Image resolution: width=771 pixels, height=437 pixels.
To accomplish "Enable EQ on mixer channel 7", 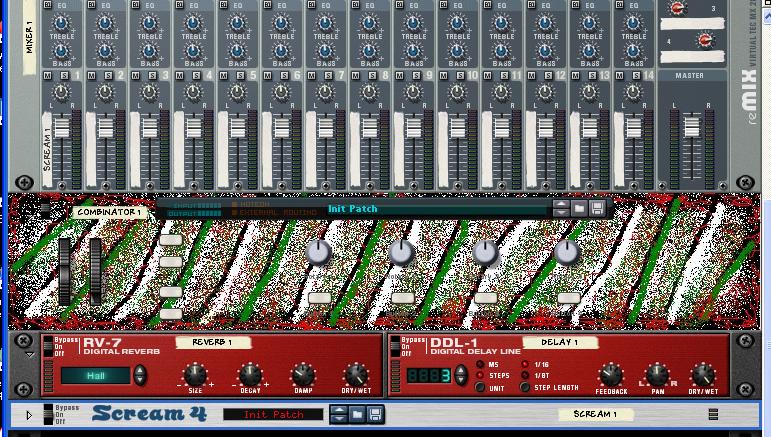I will pos(312,5).
